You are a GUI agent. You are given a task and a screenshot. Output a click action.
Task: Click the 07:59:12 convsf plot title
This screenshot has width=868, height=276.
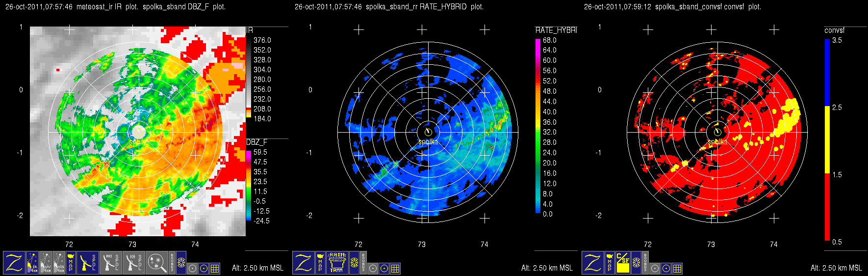(x=672, y=7)
